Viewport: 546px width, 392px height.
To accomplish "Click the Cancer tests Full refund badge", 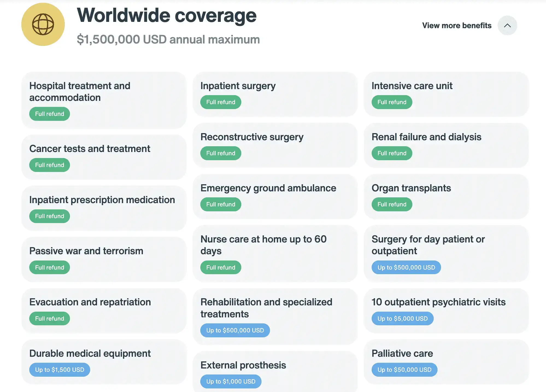I will (x=49, y=165).
